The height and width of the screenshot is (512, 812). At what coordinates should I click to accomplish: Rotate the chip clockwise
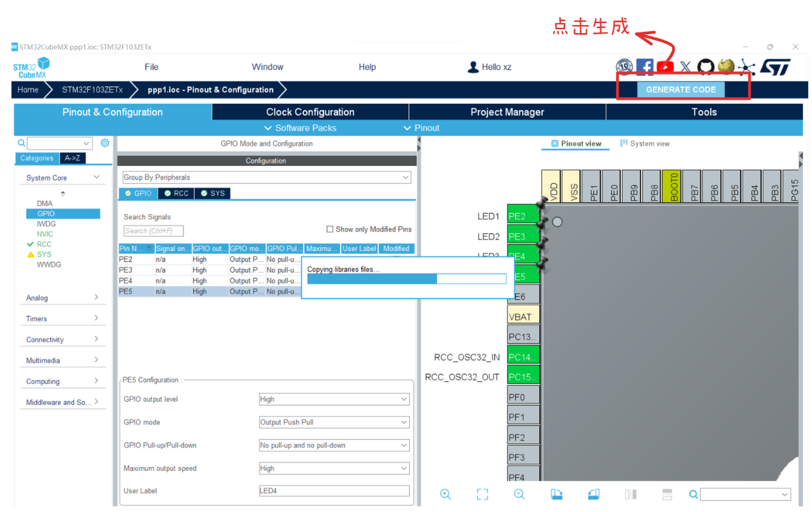click(557, 494)
